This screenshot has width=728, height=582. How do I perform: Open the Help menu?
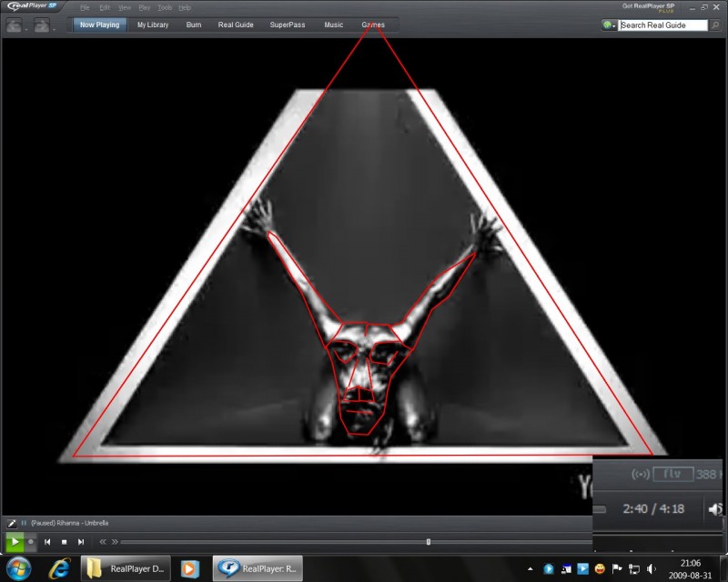pyautogui.click(x=185, y=8)
